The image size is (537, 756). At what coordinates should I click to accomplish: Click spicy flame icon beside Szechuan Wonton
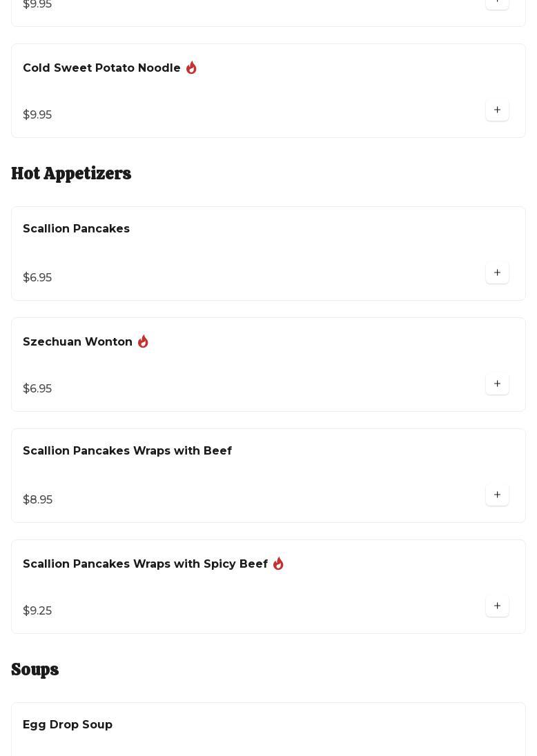point(143,341)
